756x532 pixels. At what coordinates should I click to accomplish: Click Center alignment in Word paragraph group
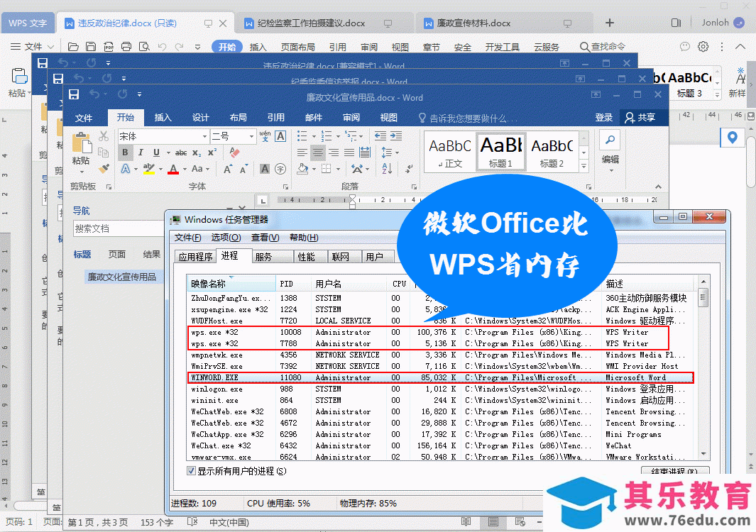pyautogui.click(x=318, y=153)
